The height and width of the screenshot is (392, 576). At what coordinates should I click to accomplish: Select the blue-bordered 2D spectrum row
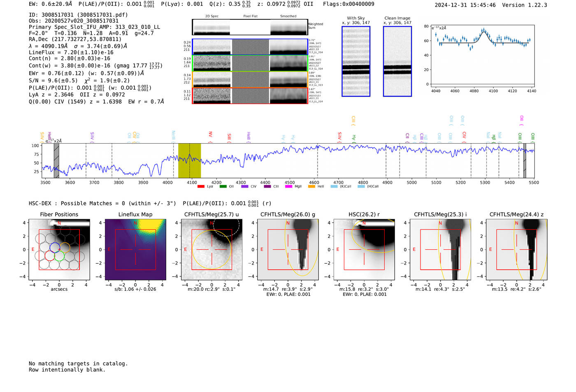(250, 47)
